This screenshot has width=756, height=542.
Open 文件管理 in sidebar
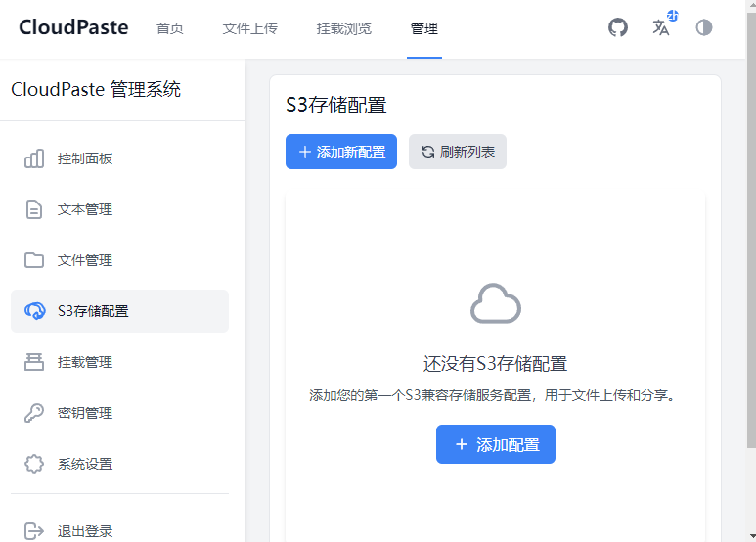(x=119, y=260)
